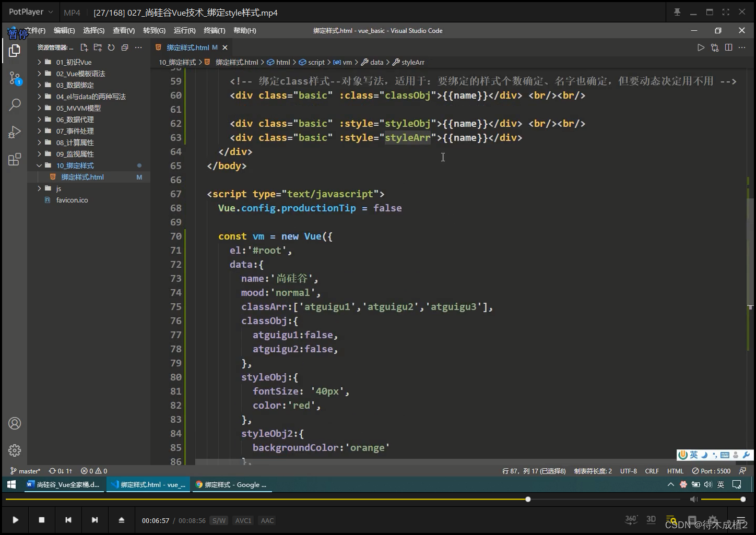
Task: Open the feedback icon in the status bar
Action: tap(743, 471)
